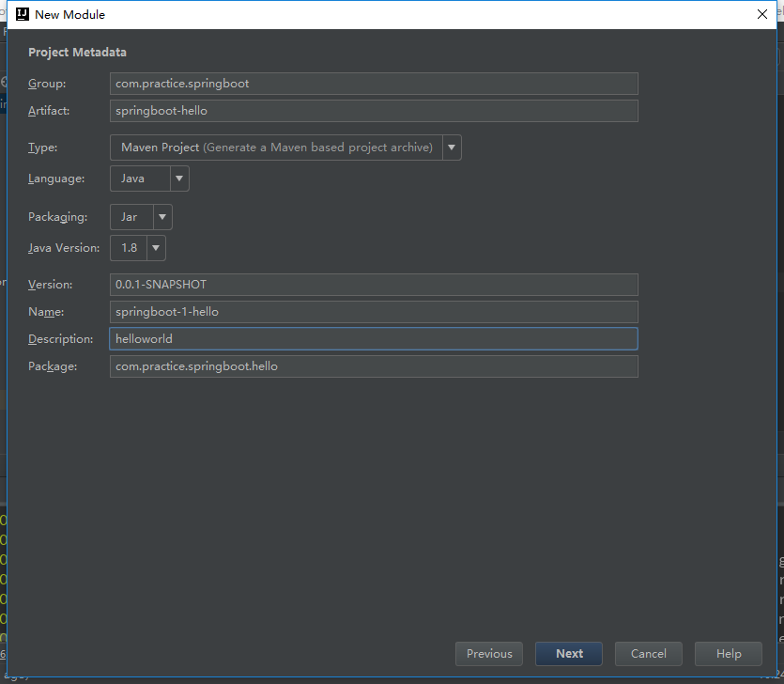Close the New Module dialog
Image resolution: width=784 pixels, height=684 pixels.
pyautogui.click(x=762, y=14)
